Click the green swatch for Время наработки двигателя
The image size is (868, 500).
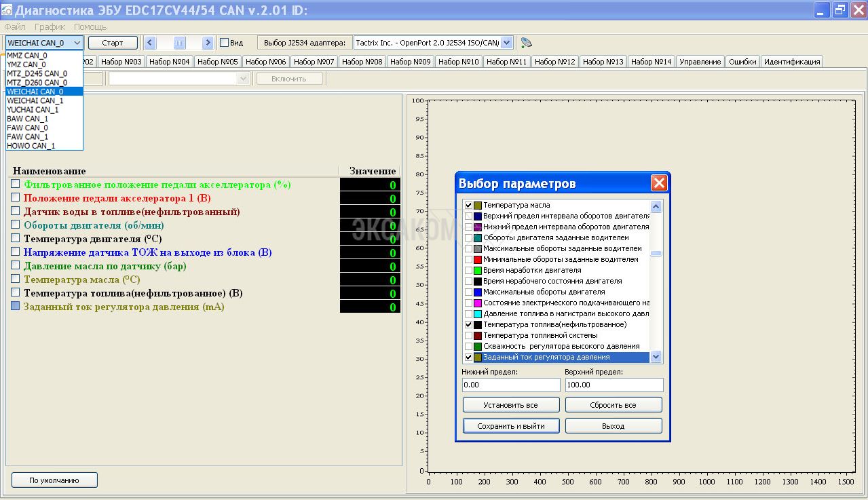pyautogui.click(x=478, y=270)
